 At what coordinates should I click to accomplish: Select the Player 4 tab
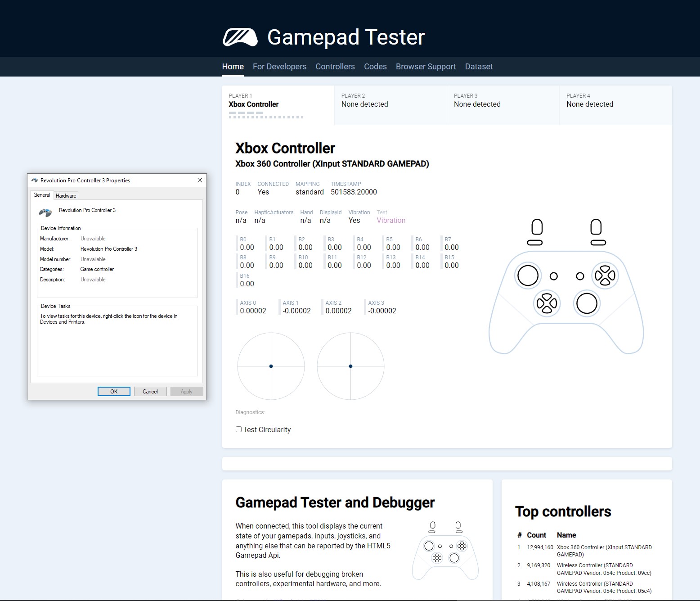[616, 105]
